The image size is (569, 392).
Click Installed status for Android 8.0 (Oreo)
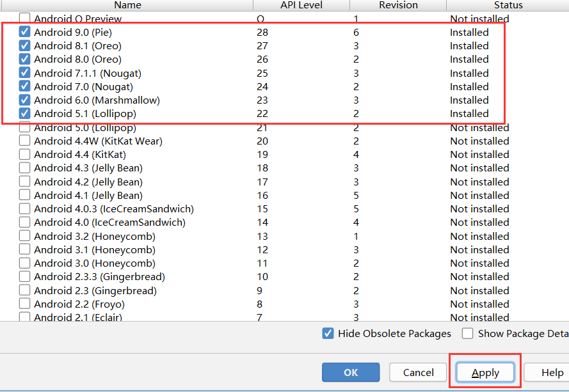click(x=469, y=59)
